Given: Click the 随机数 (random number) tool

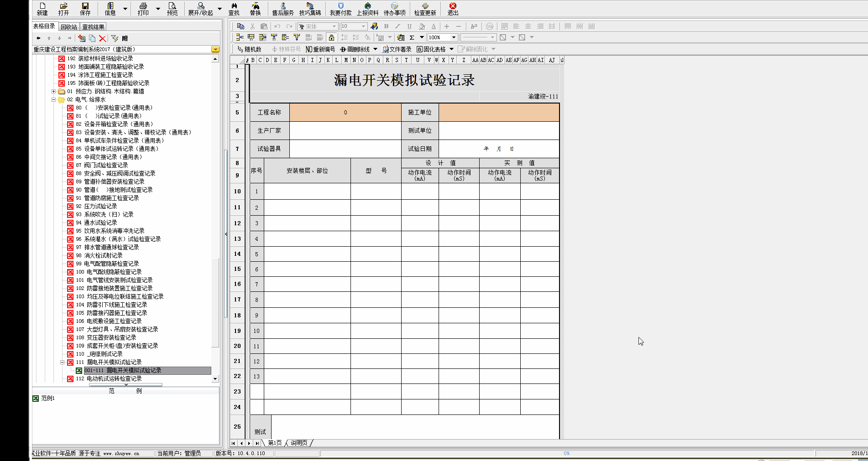Looking at the screenshot, I should 249,49.
